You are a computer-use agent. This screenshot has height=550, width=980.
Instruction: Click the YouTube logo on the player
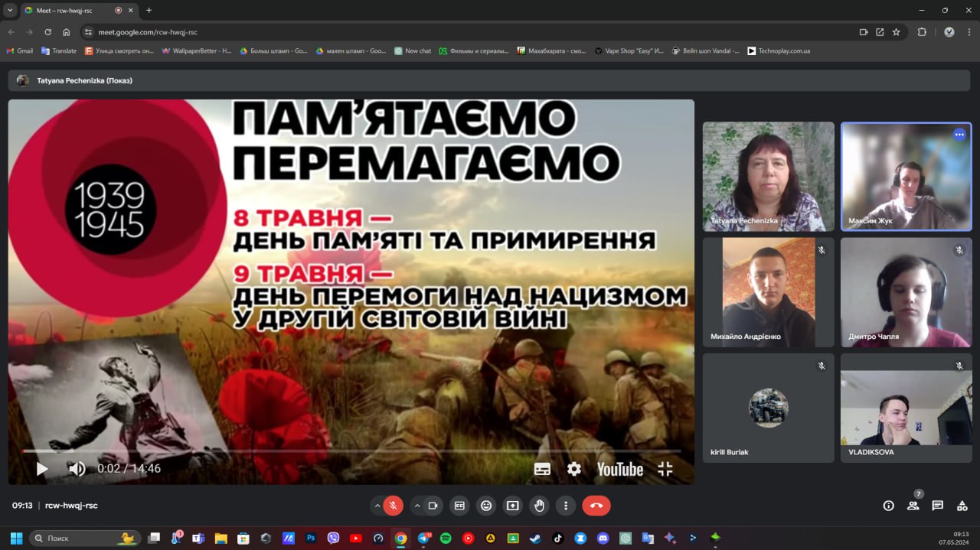pyautogui.click(x=620, y=469)
